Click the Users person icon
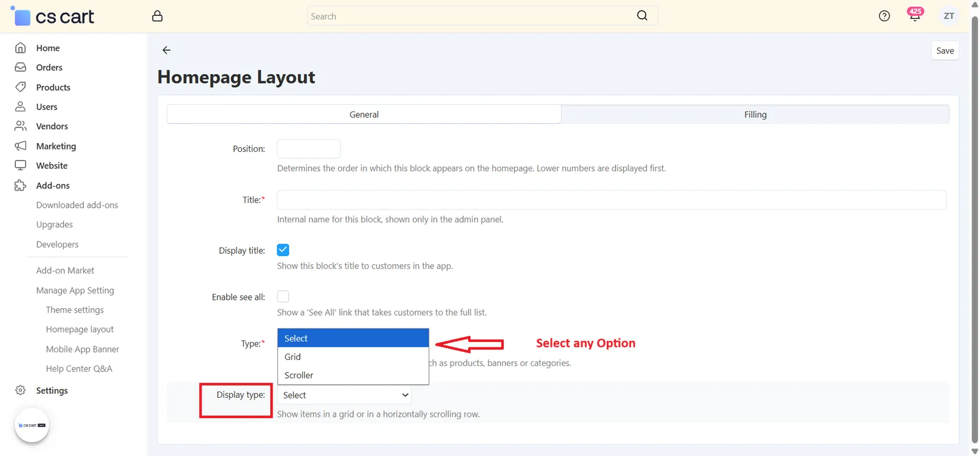Viewport: 980px width, 456px height. click(20, 107)
